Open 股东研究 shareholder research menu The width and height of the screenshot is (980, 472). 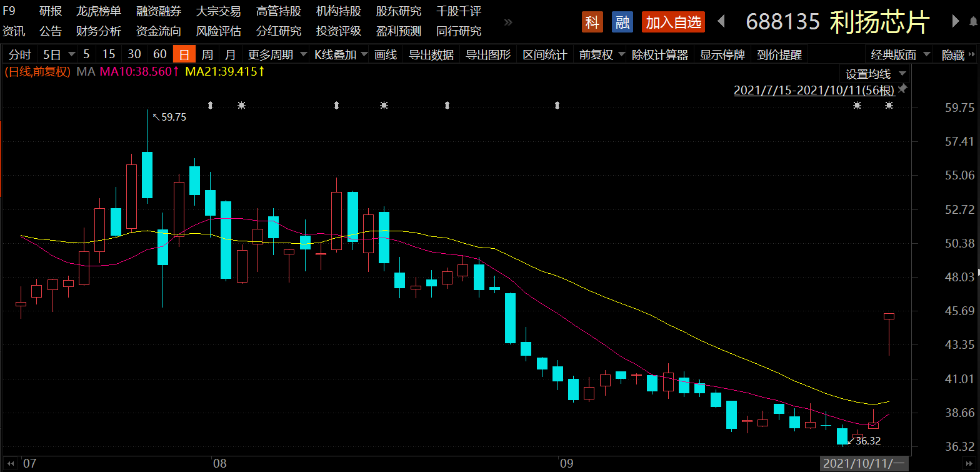coord(399,11)
